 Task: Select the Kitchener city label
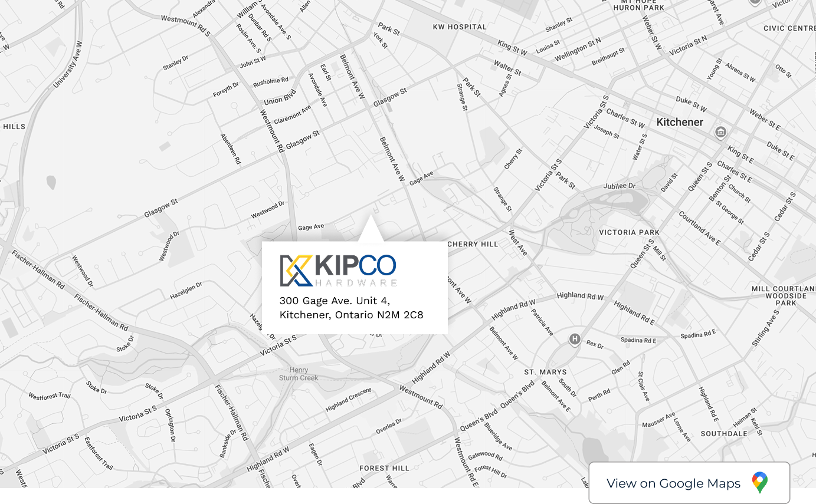680,122
